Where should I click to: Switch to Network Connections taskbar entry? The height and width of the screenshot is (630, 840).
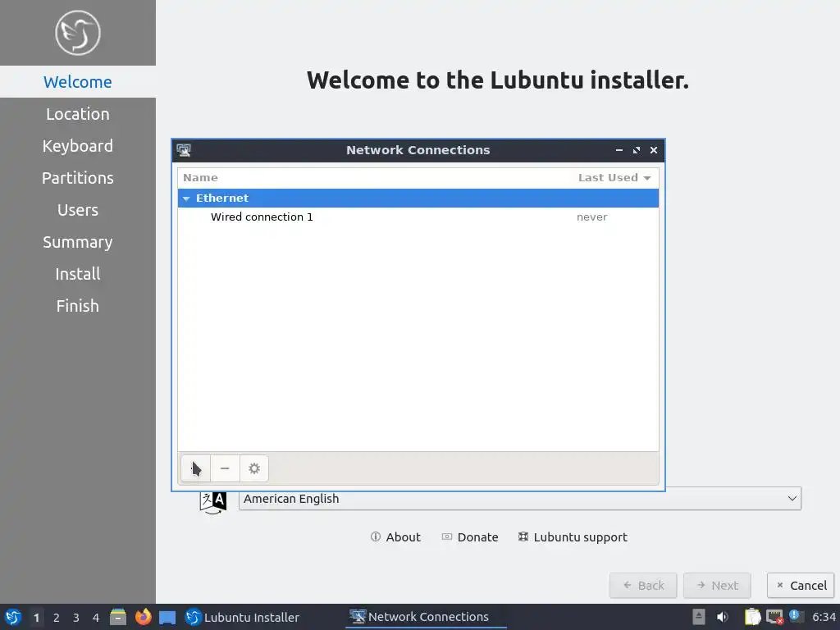tap(426, 617)
